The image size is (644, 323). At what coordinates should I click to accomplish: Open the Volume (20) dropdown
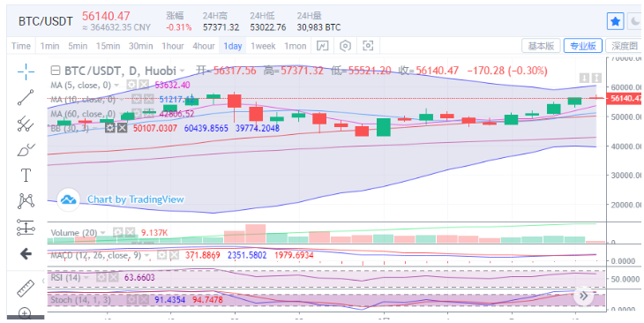tap(102, 233)
